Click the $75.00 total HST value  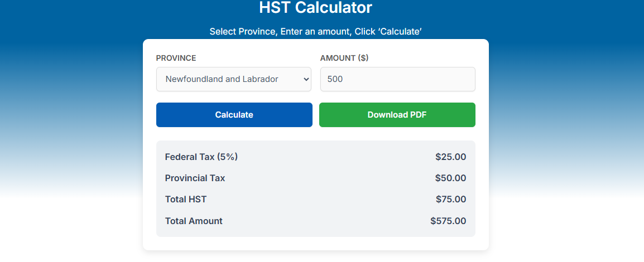(451, 200)
